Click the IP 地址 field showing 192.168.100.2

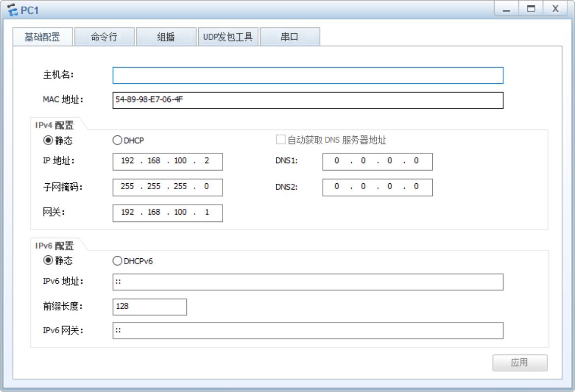pos(168,161)
